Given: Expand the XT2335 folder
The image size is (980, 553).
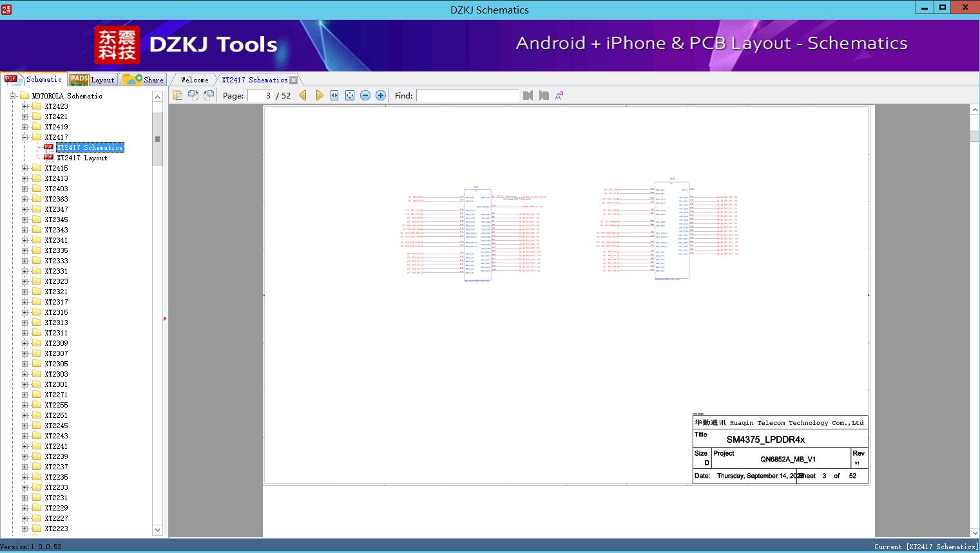Looking at the screenshot, I should 24,250.
